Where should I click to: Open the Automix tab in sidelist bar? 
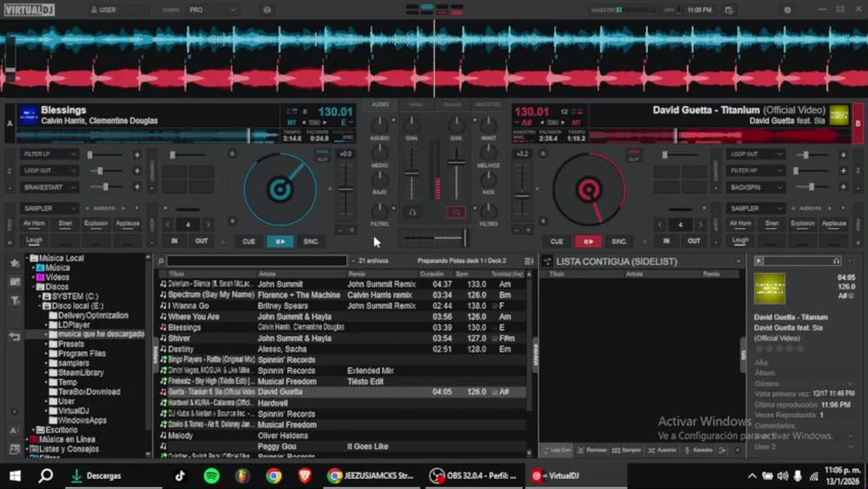[662, 450]
